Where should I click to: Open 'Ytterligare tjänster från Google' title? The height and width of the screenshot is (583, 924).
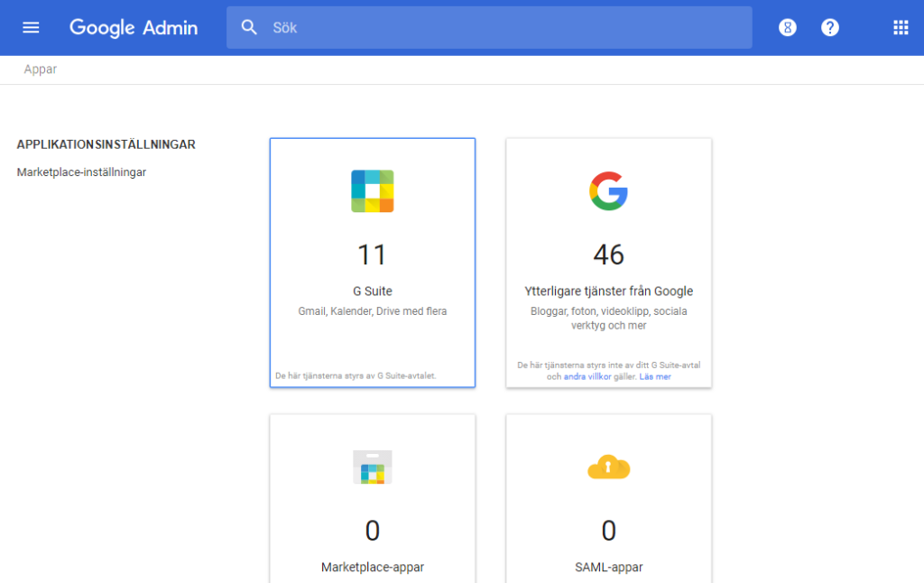click(x=609, y=291)
